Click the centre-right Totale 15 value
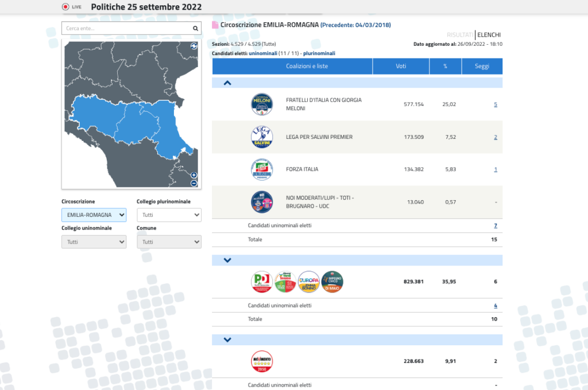This screenshot has height=390, width=588. tap(494, 240)
